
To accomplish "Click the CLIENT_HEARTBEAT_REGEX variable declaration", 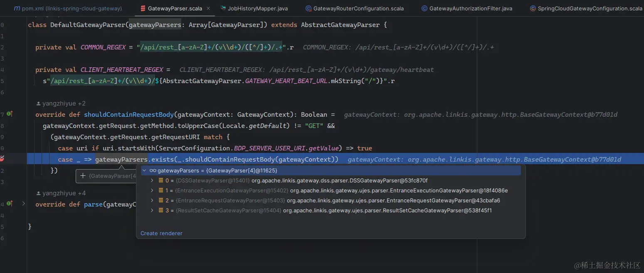I will pos(122,69).
